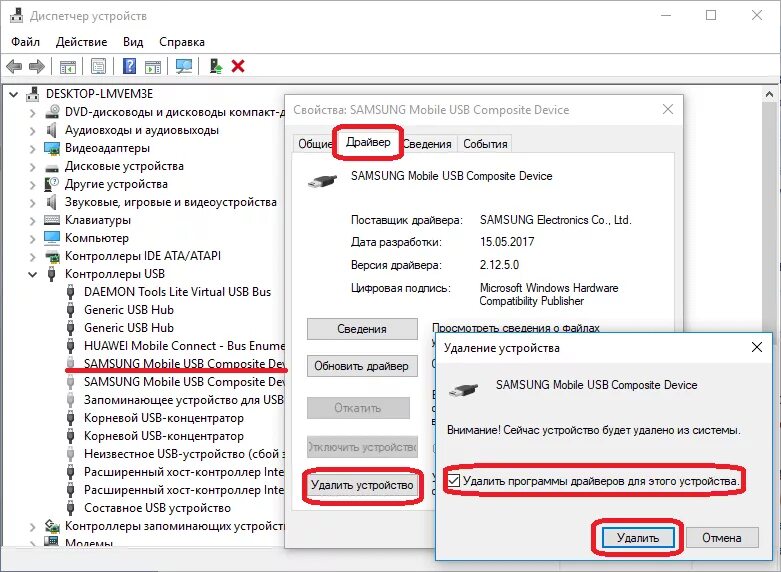
Task: Click the Компьютер monitor icon
Action: click(x=52, y=238)
